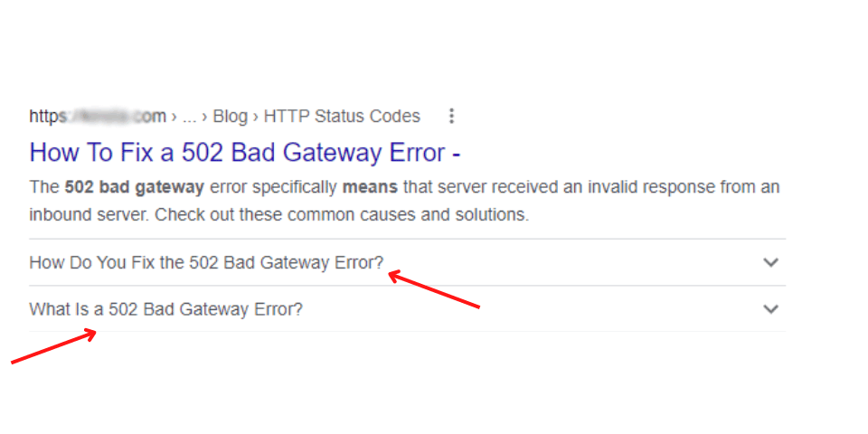Click the "inbound server" phrase in the description
The height and width of the screenshot is (434, 868).
(x=87, y=215)
